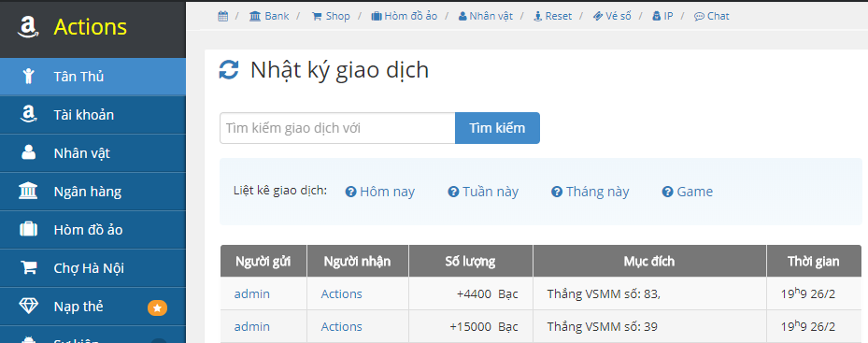This screenshot has height=343, width=868.
Task: Filter transactions by Tuần này
Action: 483,192
